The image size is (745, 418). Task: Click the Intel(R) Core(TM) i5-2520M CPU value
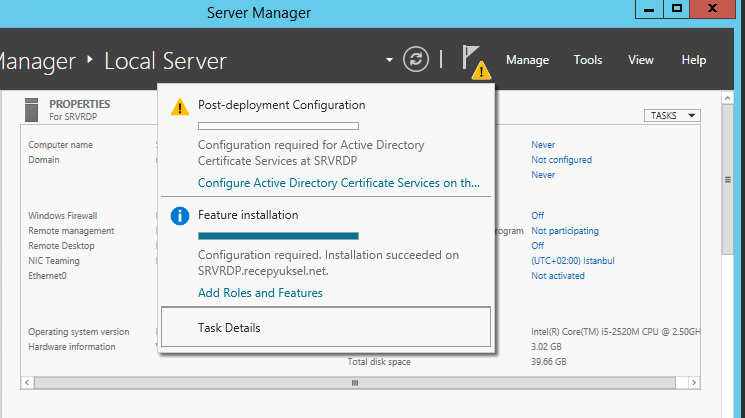[615, 332]
